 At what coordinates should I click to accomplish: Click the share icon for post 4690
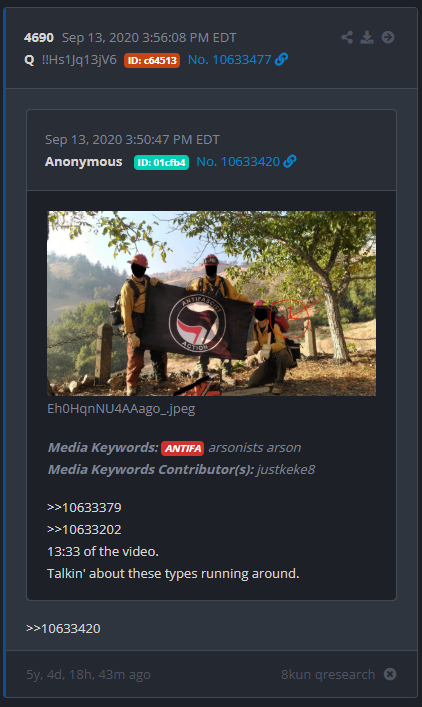(347, 37)
